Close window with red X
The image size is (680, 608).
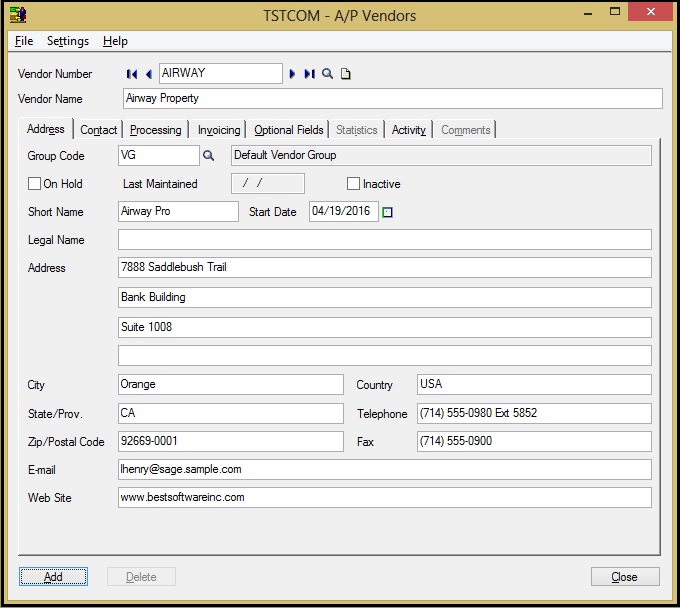click(651, 12)
